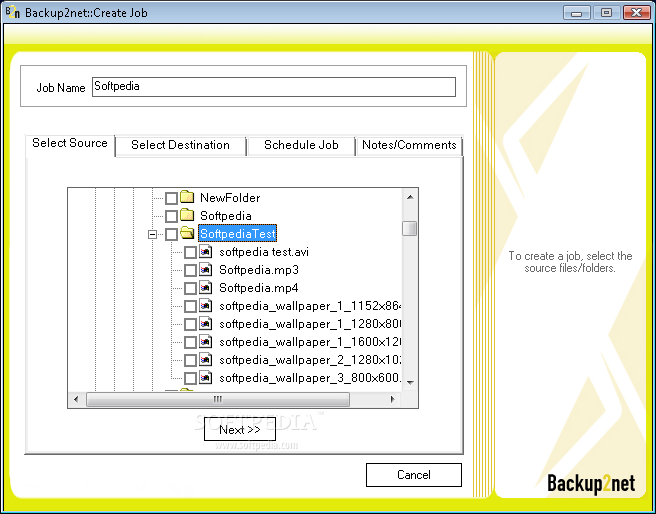Click the tree scroll down arrow
Screen dimensions: 656x514
[410, 383]
